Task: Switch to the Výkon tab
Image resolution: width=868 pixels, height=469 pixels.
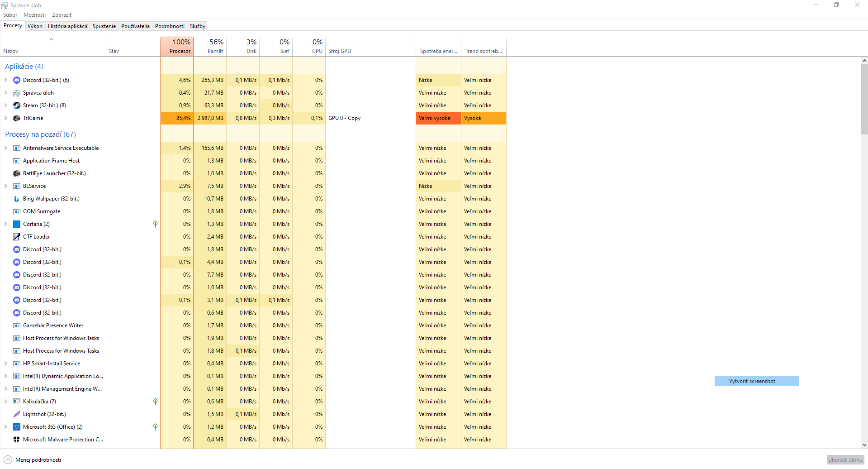Action: click(35, 26)
